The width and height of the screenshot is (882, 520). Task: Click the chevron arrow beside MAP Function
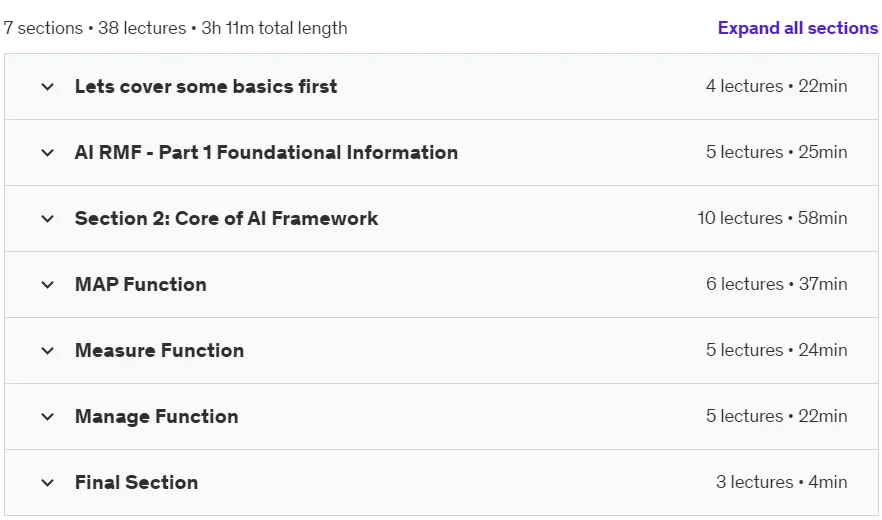click(48, 285)
